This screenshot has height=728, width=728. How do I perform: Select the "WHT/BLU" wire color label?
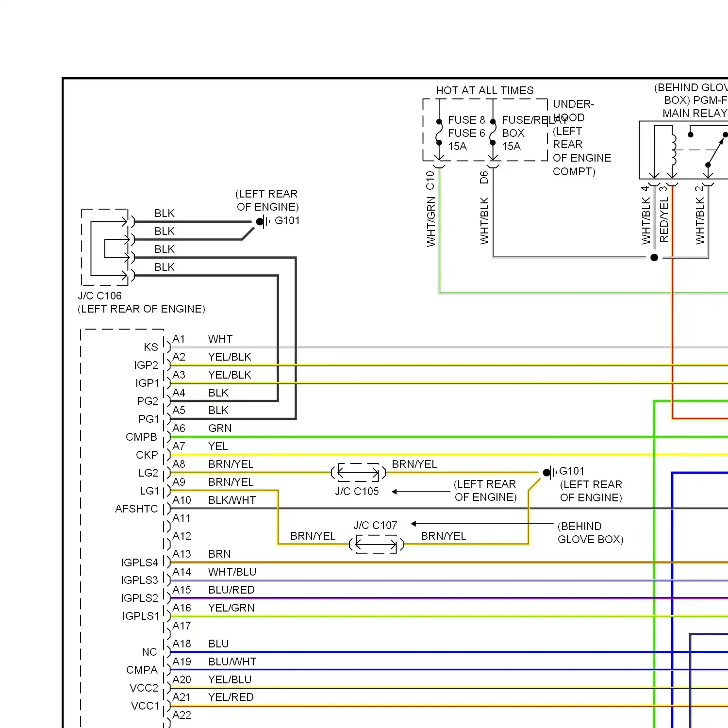pyautogui.click(x=232, y=572)
